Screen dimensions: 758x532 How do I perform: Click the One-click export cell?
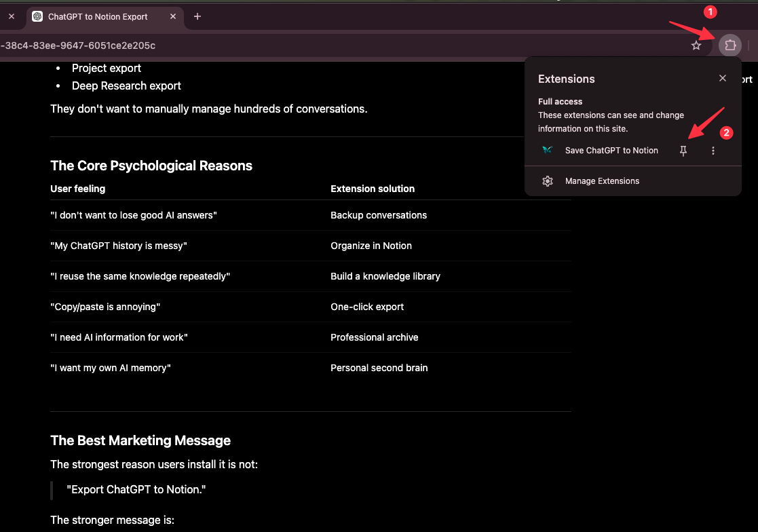(367, 307)
